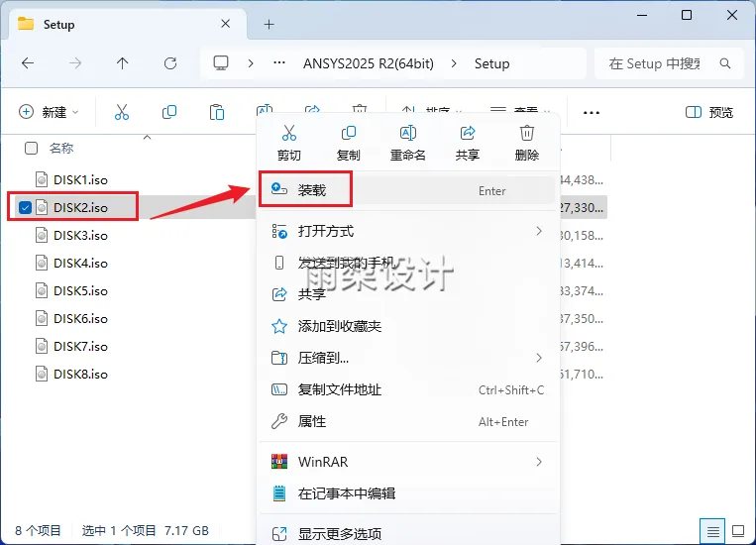Image resolution: width=756 pixels, height=545 pixels.
Task: Choose 复制文件地址
Action: click(x=408, y=389)
